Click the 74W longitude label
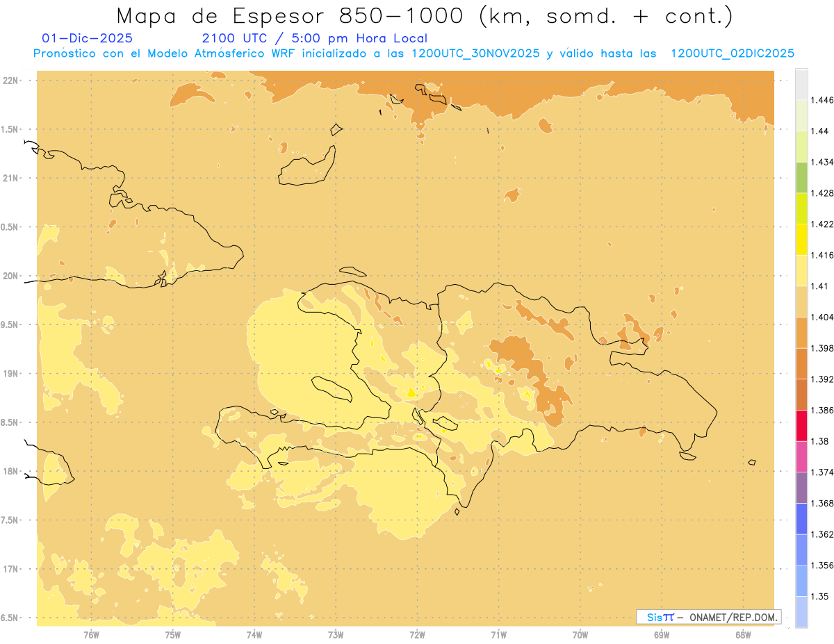The width and height of the screenshot is (834, 644). coord(254,634)
